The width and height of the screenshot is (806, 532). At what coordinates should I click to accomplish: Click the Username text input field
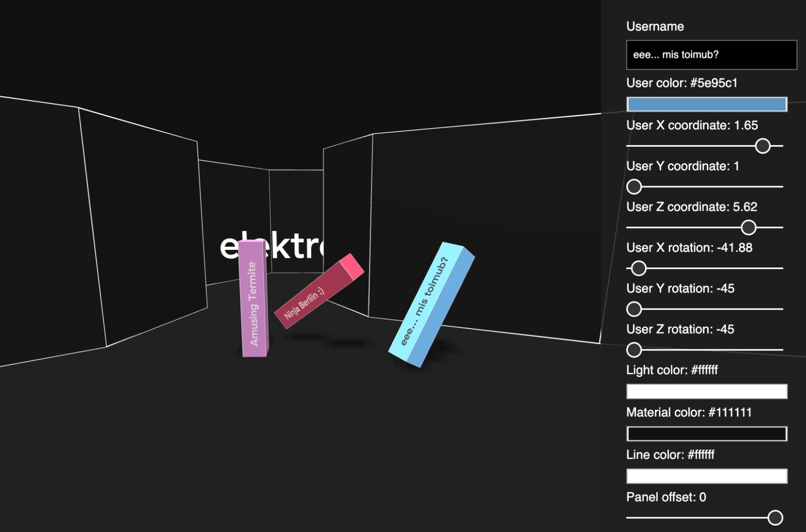pos(711,55)
